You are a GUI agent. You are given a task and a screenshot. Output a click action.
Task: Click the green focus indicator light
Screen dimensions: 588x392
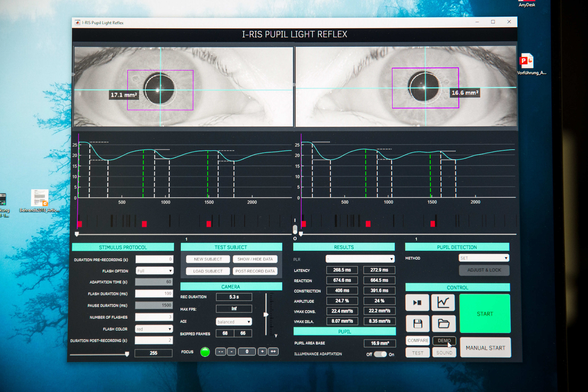point(205,352)
